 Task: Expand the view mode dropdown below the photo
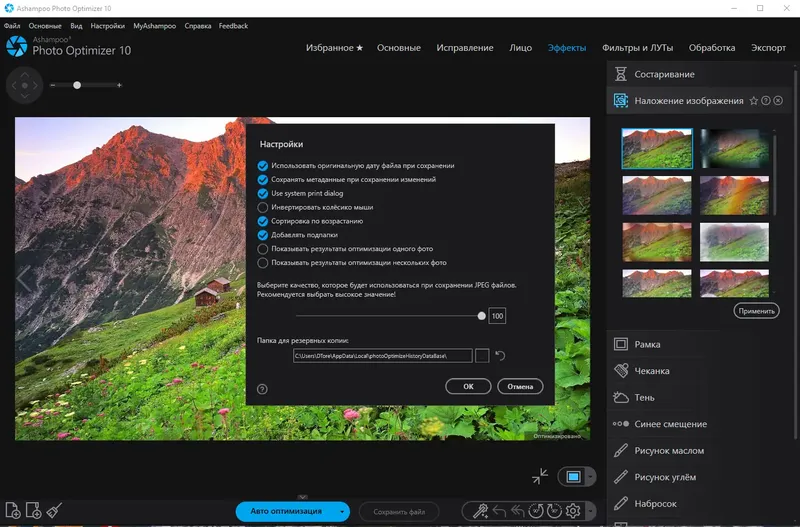(x=590, y=477)
